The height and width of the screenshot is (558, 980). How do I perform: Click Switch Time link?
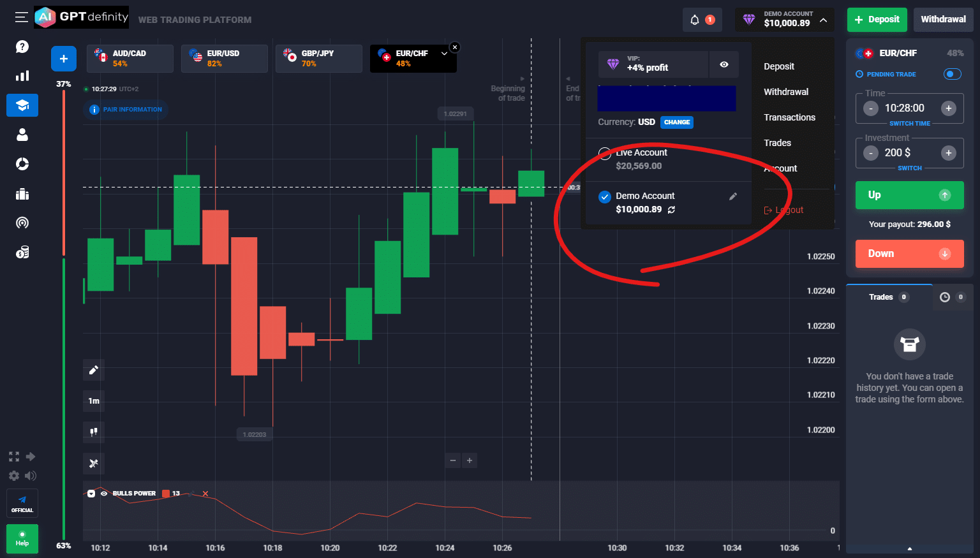point(910,124)
